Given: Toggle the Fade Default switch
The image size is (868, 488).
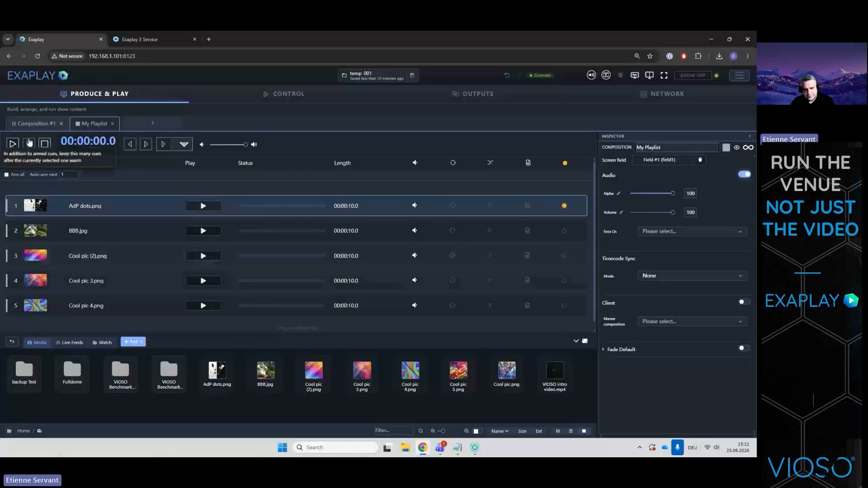Looking at the screenshot, I should (744, 348).
